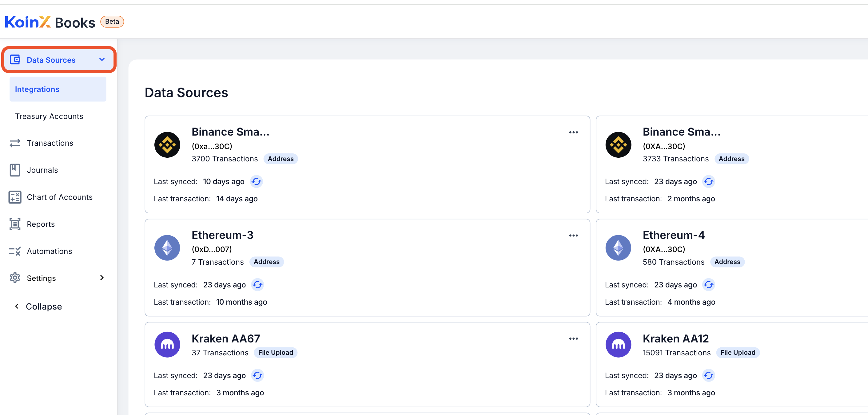The width and height of the screenshot is (868, 415).
Task: Open options menu for Kraken AA67 card
Action: [x=573, y=338]
